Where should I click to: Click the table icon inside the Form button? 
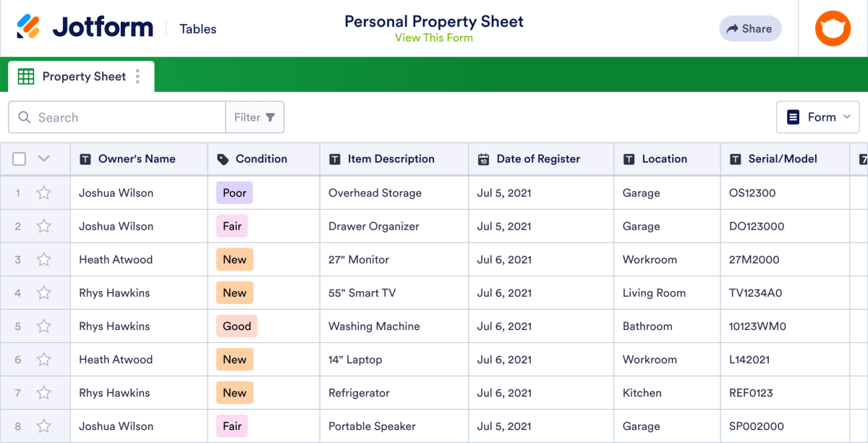[x=793, y=117]
